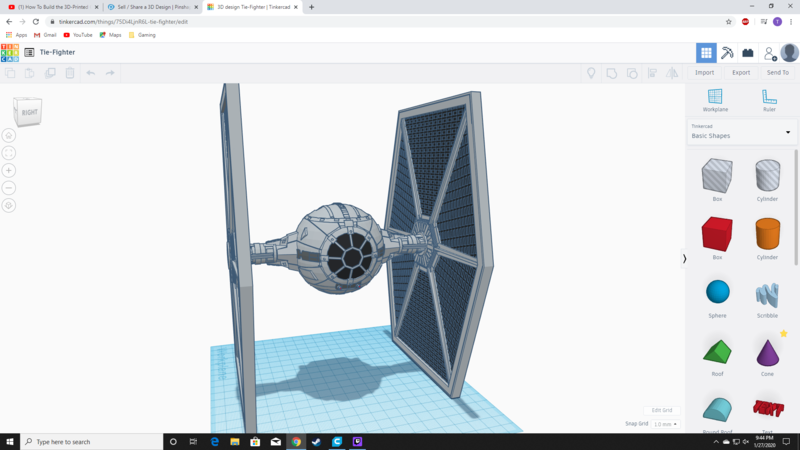
Task: Click the Home view icon
Action: 9,136
